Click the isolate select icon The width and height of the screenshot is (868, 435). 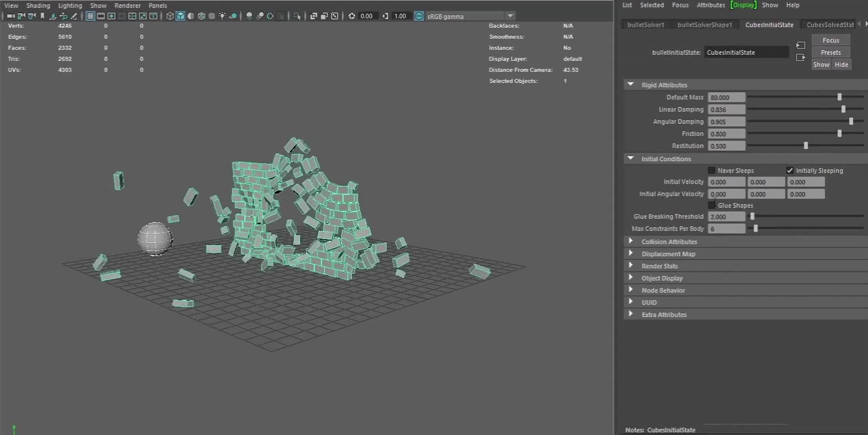click(297, 16)
